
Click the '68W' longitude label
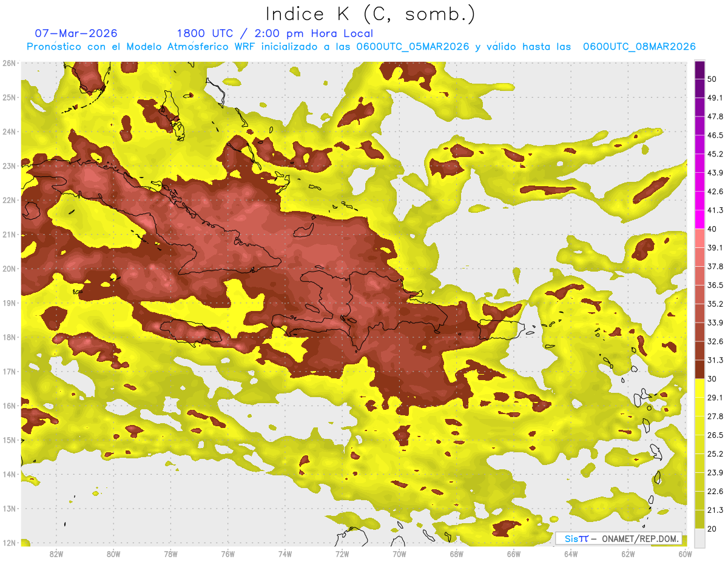pos(456,554)
